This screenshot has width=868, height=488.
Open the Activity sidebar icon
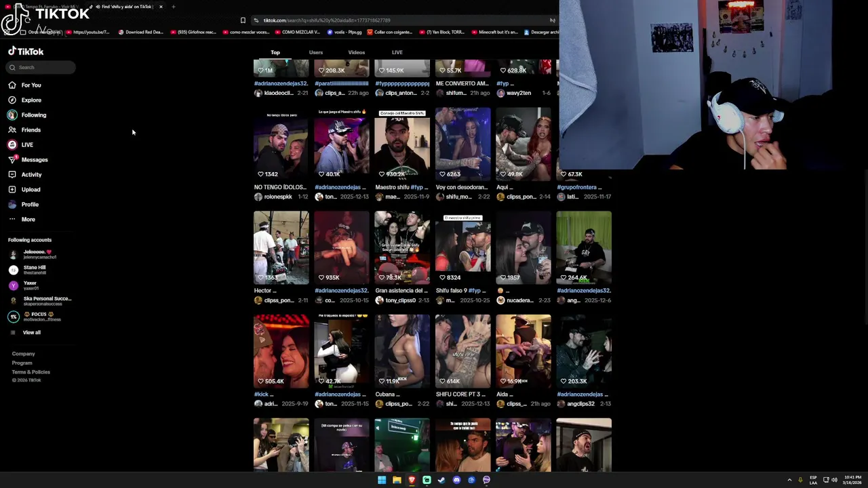(12, 174)
